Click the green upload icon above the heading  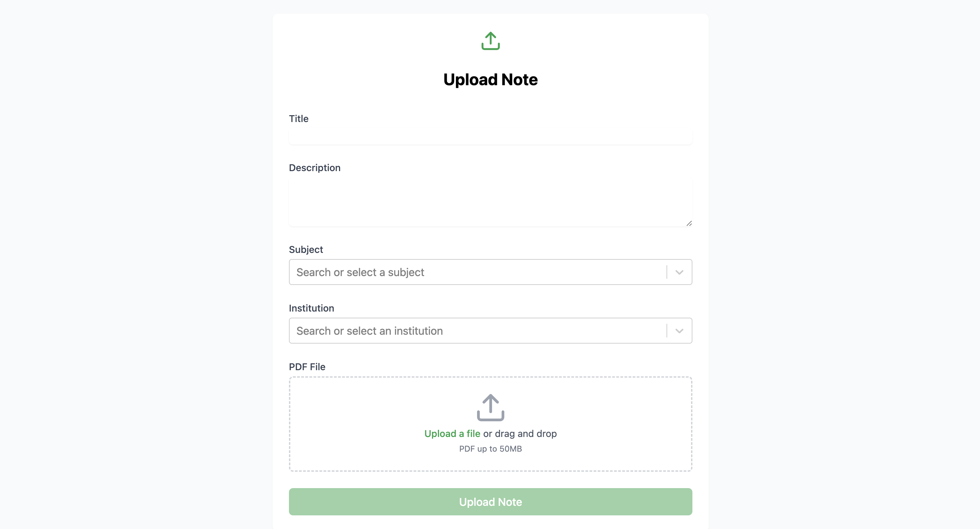pyautogui.click(x=490, y=41)
